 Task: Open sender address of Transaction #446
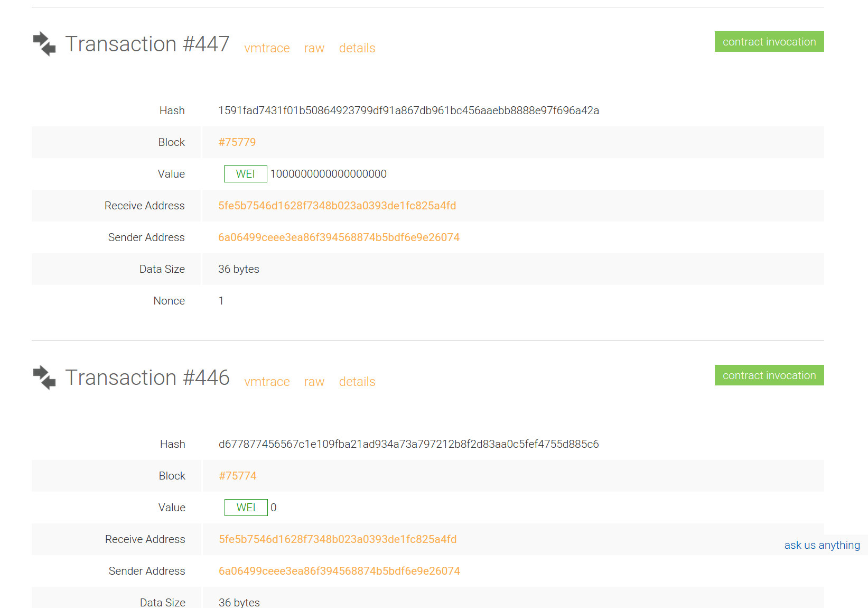(339, 571)
